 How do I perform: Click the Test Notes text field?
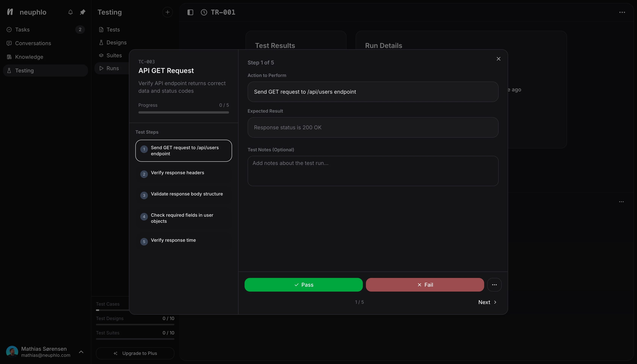pyautogui.click(x=373, y=171)
